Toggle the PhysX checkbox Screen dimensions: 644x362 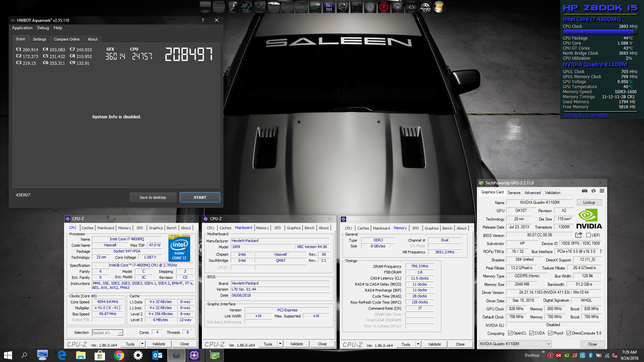[x=550, y=333]
